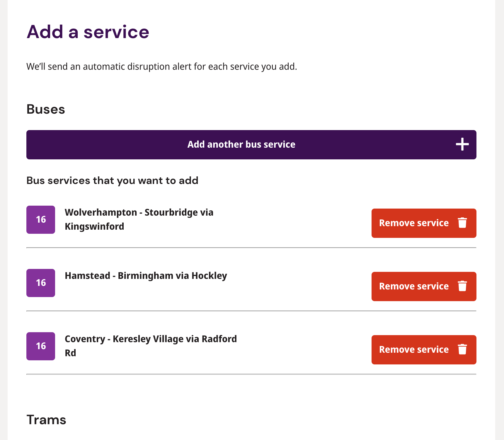Image resolution: width=504 pixels, height=440 pixels.
Task: Select the Coventry - Keresley Village via Radford Rd text
Action: tap(151, 346)
